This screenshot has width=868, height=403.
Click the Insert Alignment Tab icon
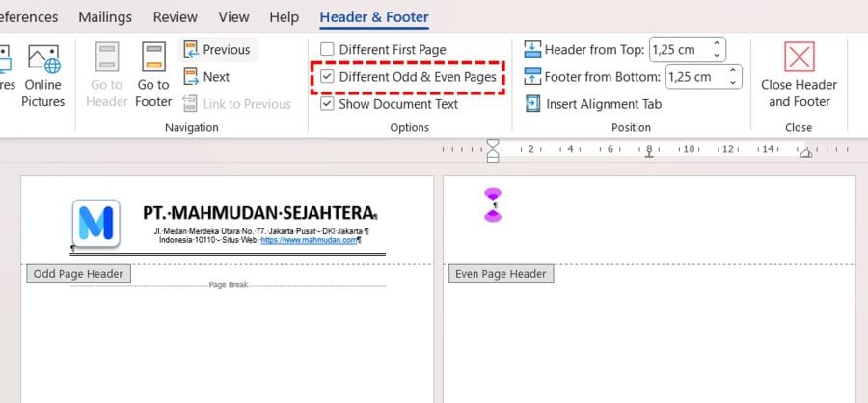pyautogui.click(x=533, y=104)
